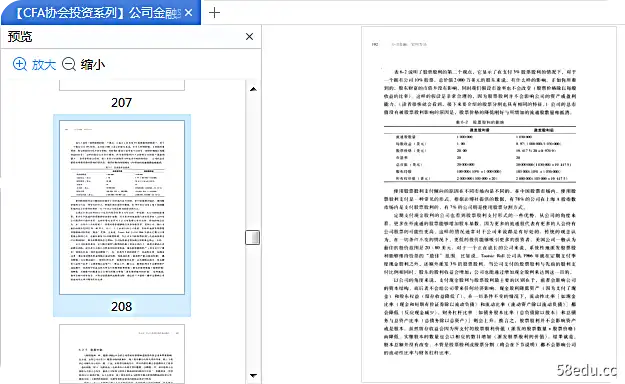Click the thumbnail scrollbar down arrow

[253, 375]
